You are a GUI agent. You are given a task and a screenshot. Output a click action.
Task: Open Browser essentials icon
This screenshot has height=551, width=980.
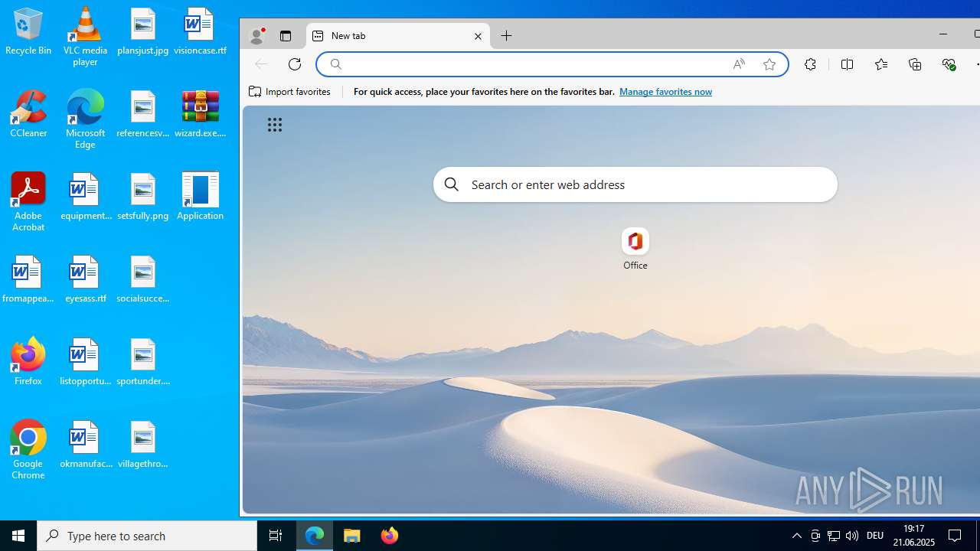click(949, 64)
